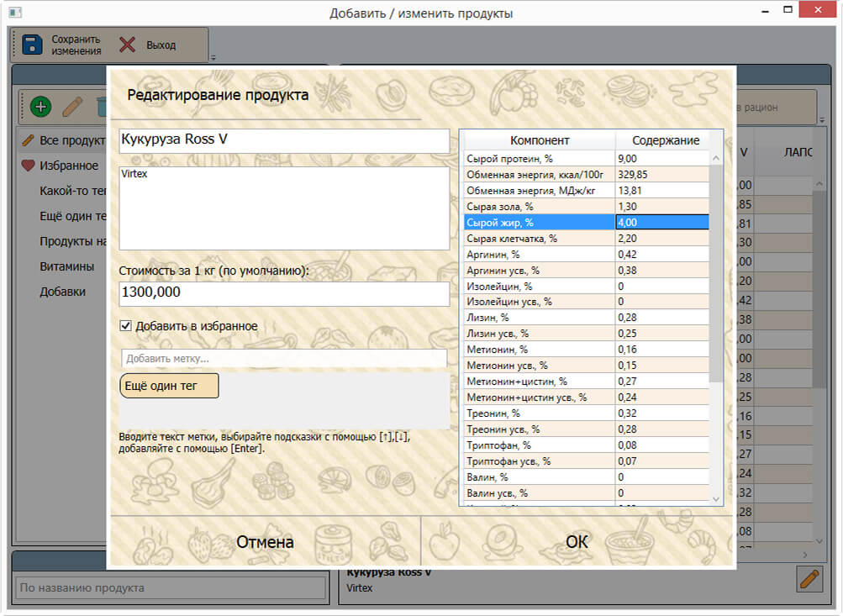The width and height of the screenshot is (843, 616).
Task: Click the 'Содержание' column header
Action: [x=666, y=141]
